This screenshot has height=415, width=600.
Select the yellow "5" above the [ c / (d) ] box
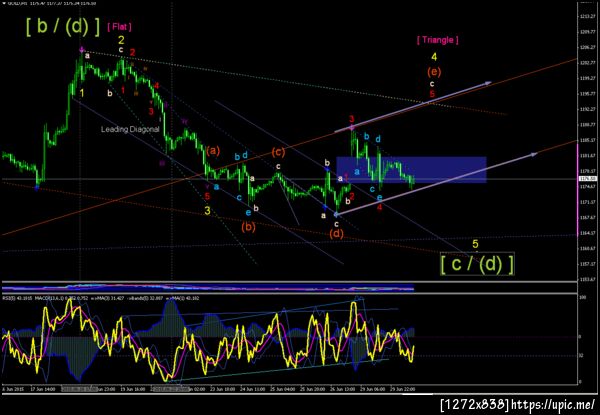tap(475, 244)
